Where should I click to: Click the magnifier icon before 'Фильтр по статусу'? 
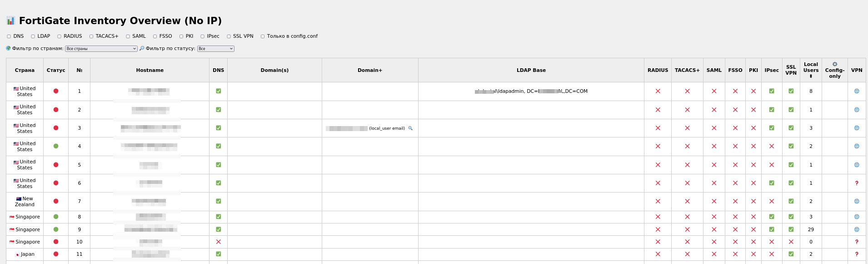pyautogui.click(x=142, y=48)
